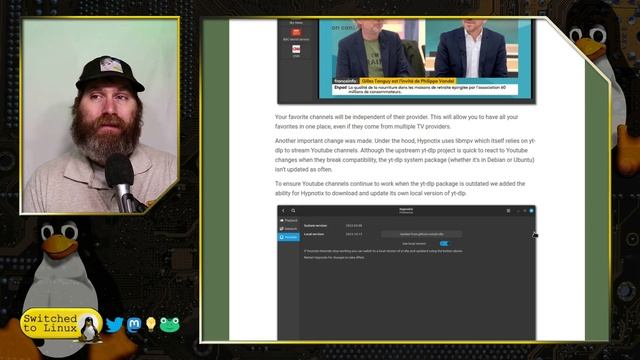The height and width of the screenshot is (360, 640).
Task: Click the green frog icon
Action: pos(169,325)
